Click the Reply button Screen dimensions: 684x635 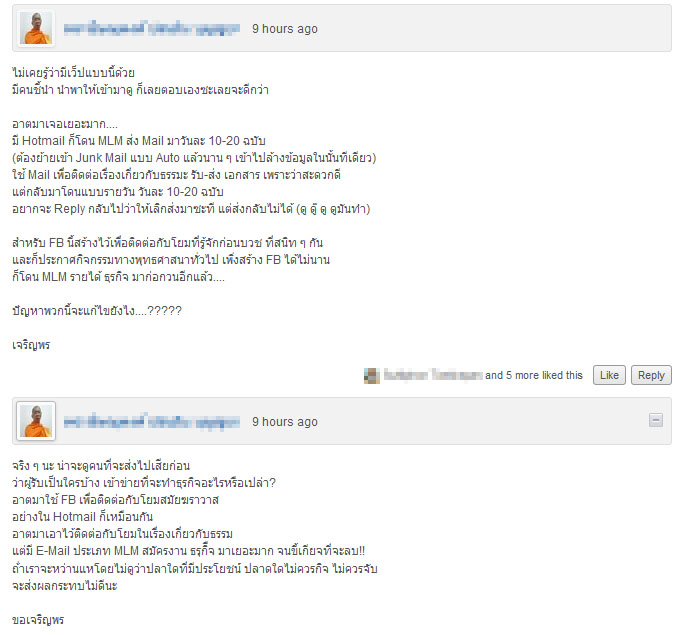coord(651,375)
